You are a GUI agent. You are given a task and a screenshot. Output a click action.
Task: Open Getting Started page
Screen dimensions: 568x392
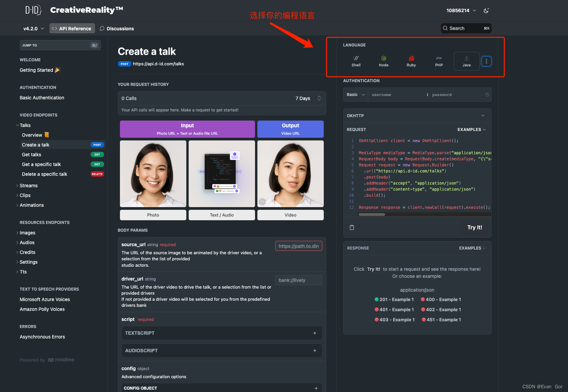pyautogui.click(x=40, y=70)
